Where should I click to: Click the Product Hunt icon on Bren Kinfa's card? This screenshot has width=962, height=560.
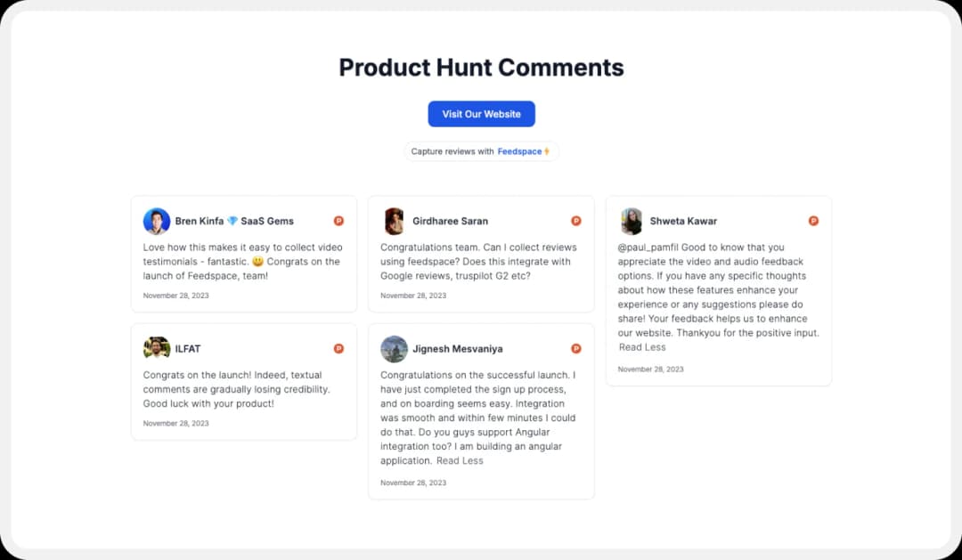click(338, 220)
